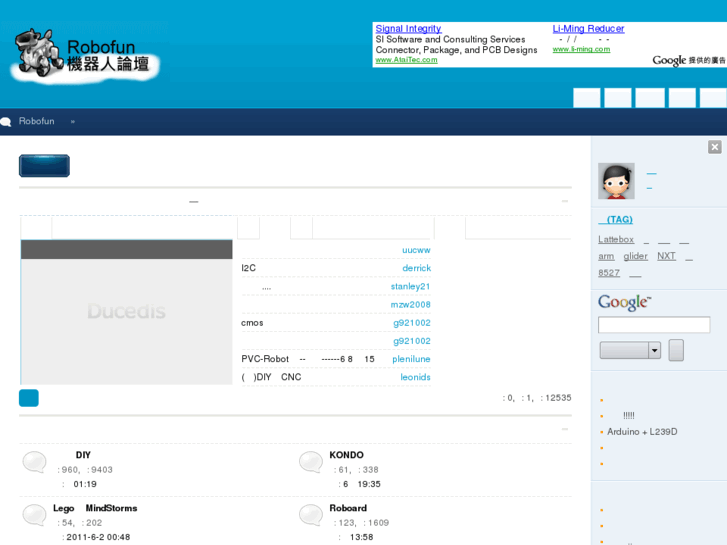Click the Robofun robot dog logo
The height and width of the screenshot is (545, 727).
83,57
